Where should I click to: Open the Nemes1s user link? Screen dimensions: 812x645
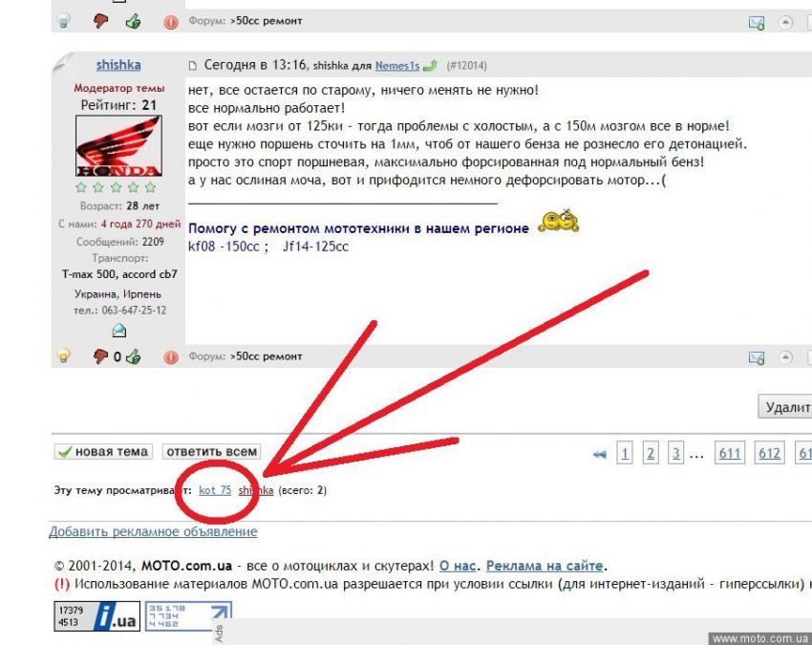[x=396, y=66]
